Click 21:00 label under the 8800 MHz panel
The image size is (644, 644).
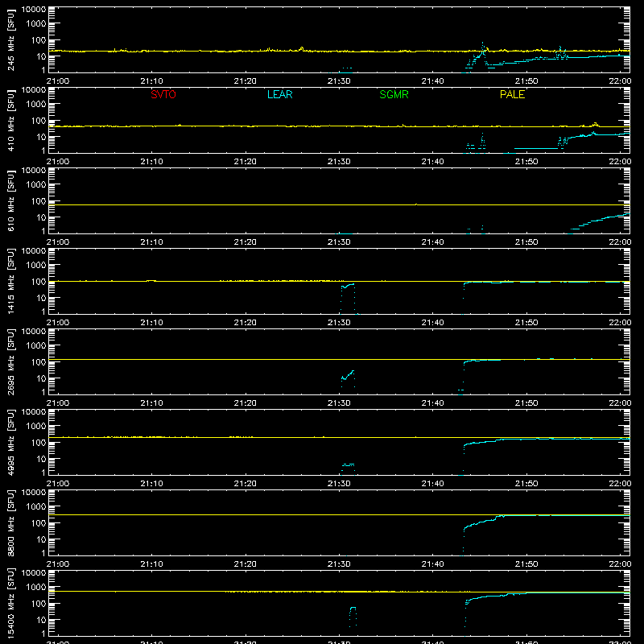pos(58,564)
